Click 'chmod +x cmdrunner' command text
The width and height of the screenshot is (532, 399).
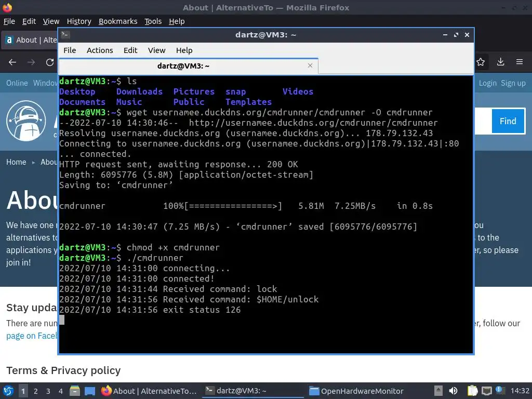click(173, 247)
